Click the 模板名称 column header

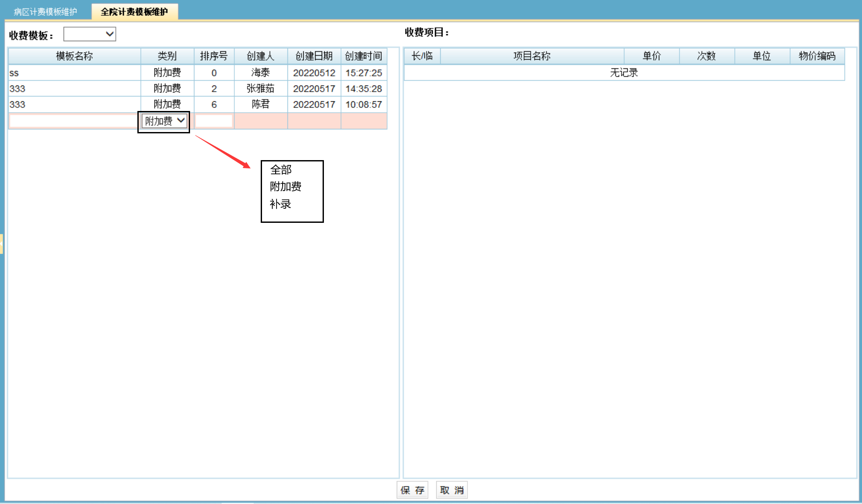tap(74, 56)
